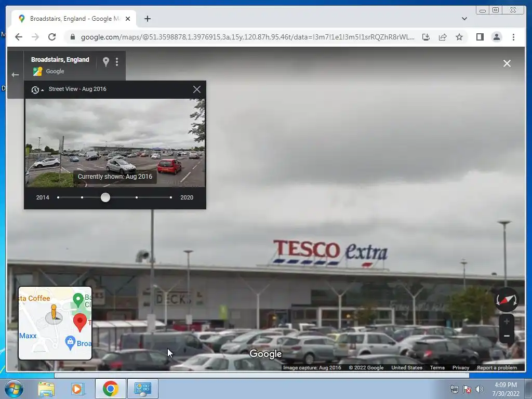The image size is (532, 399).
Task: Zoom in with the plus button
Action: (507, 321)
